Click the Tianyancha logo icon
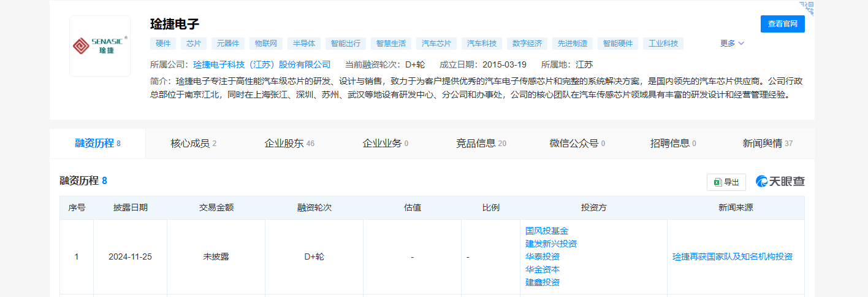 [x=780, y=182]
